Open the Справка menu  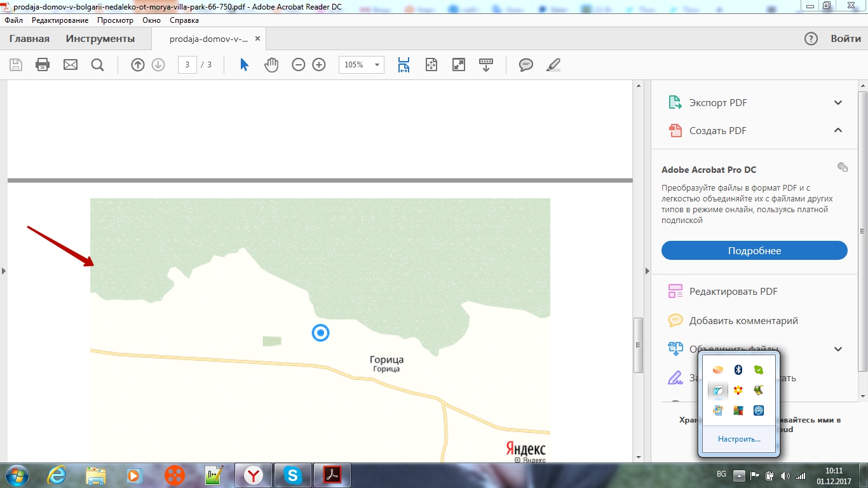point(184,20)
